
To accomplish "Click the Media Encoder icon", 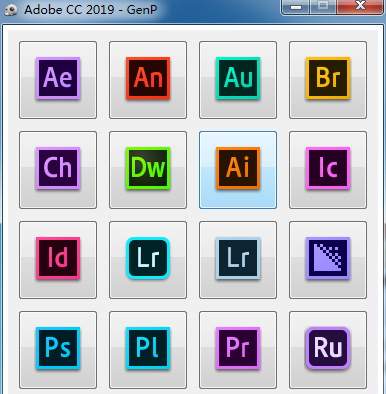I will [328, 260].
